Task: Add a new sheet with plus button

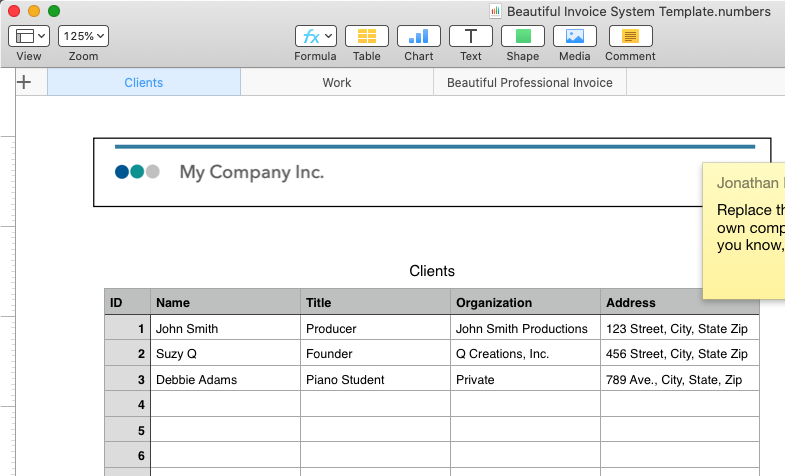Action: 25,83
